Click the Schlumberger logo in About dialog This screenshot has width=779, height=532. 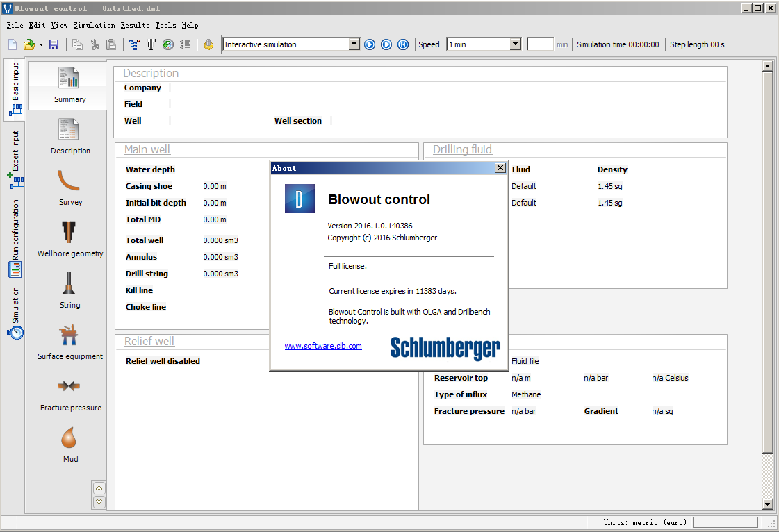[x=445, y=348]
